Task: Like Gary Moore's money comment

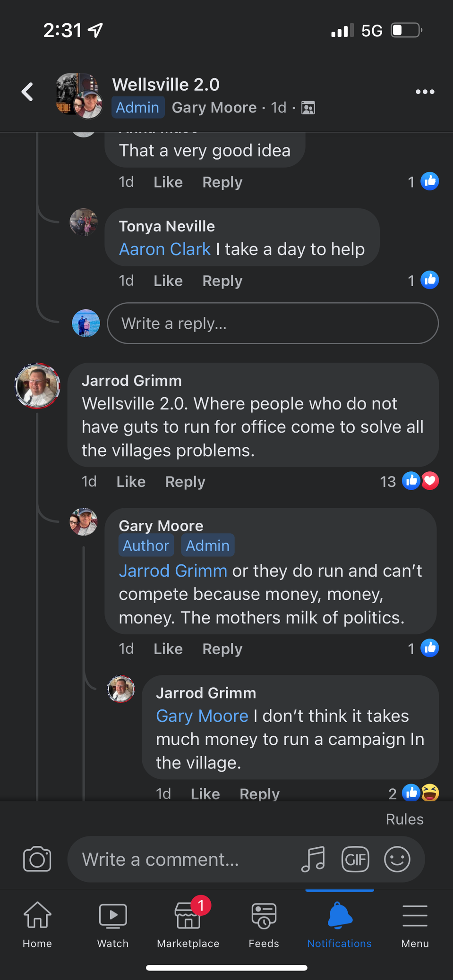Action: [168, 649]
